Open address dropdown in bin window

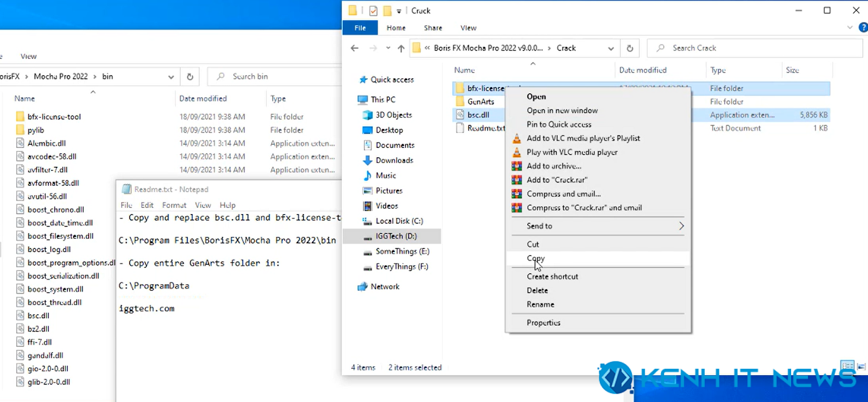pos(171,77)
